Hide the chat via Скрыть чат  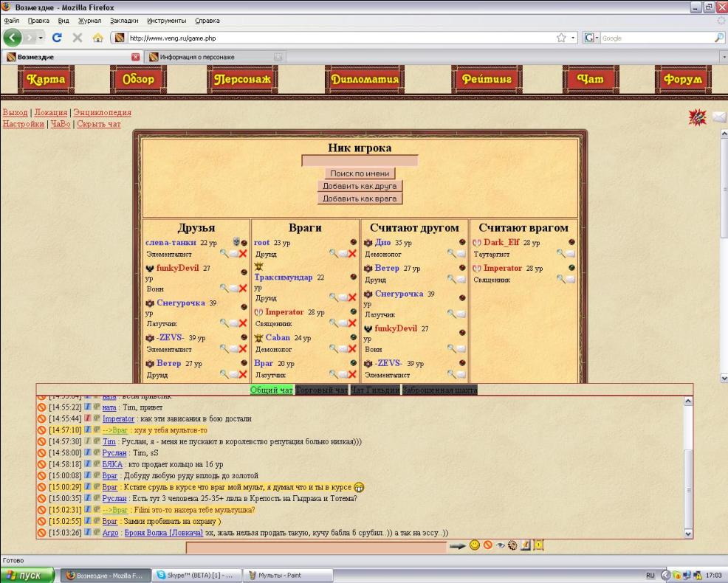(99, 124)
